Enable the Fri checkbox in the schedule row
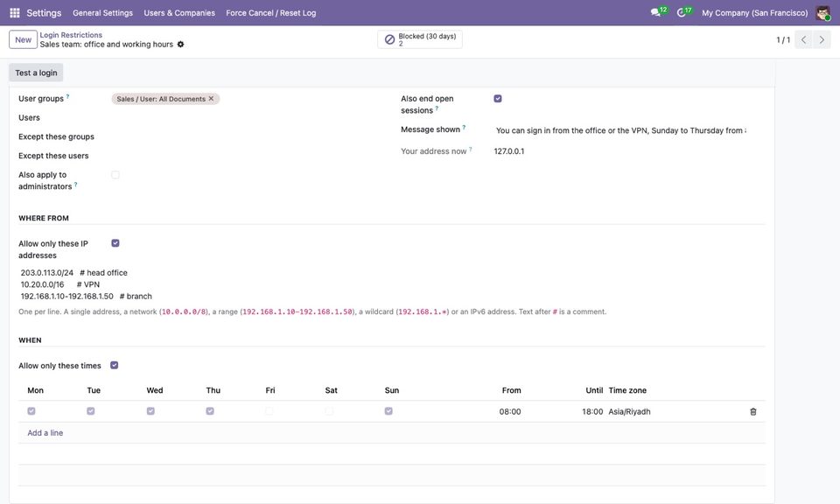The width and height of the screenshot is (840, 504). pos(269,411)
